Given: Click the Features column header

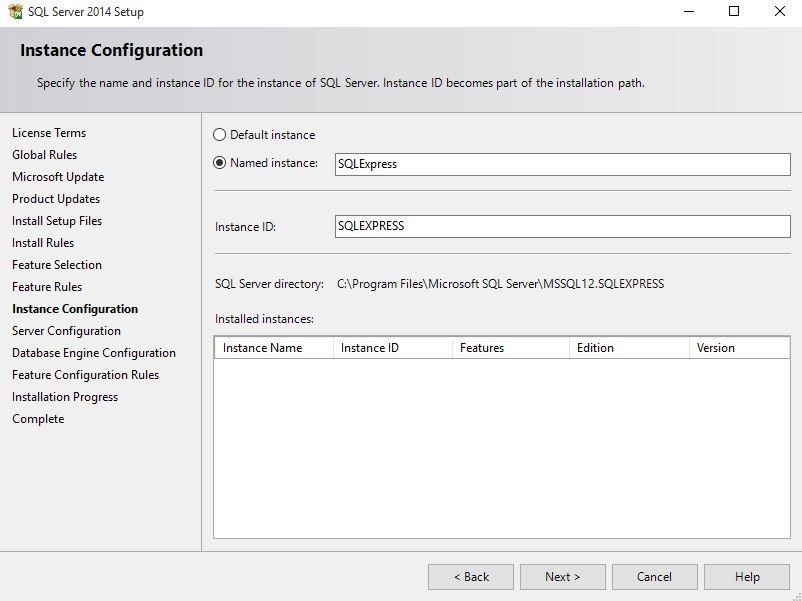Looking at the screenshot, I should (511, 348).
